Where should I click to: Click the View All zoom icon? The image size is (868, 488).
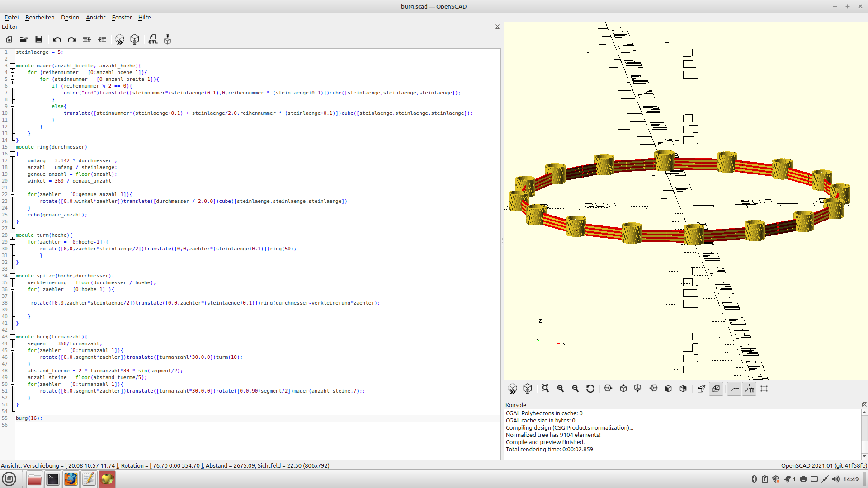pos(545,389)
